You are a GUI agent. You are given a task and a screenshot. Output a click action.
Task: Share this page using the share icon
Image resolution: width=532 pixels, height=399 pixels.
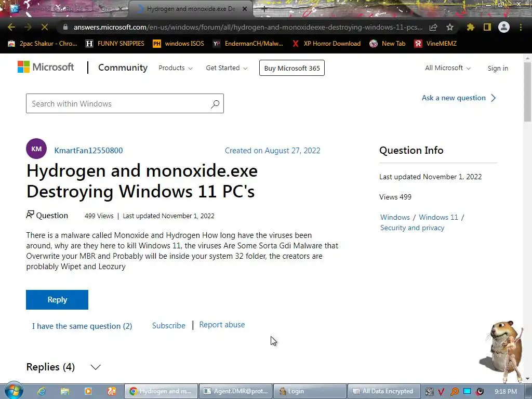click(x=433, y=27)
